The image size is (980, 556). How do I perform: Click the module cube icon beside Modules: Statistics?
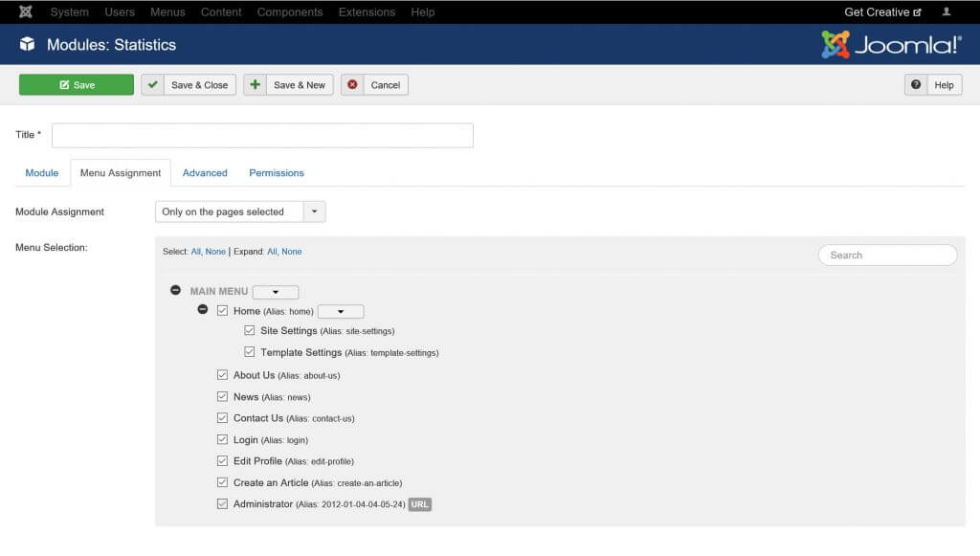pyautogui.click(x=25, y=45)
